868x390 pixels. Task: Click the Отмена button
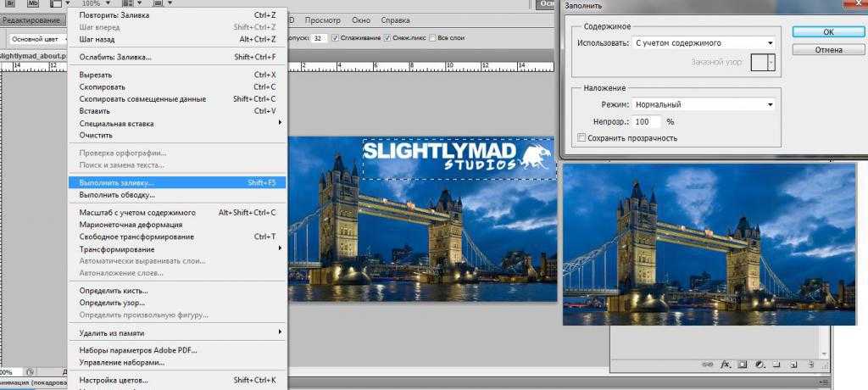click(x=827, y=50)
